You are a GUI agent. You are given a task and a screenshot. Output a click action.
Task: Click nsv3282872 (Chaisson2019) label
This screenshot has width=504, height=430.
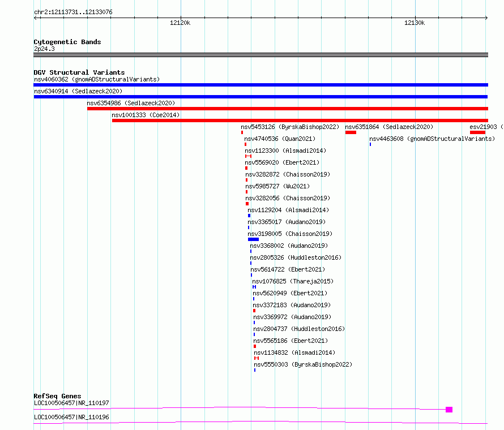click(x=288, y=174)
